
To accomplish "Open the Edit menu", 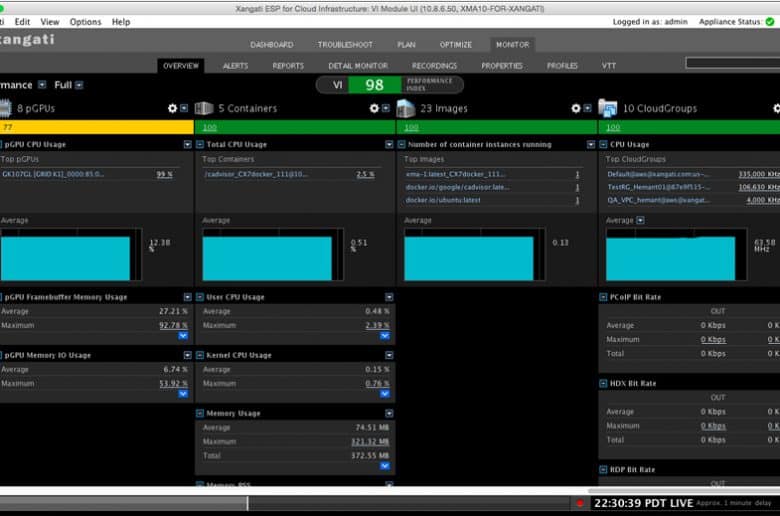I will coord(22,22).
